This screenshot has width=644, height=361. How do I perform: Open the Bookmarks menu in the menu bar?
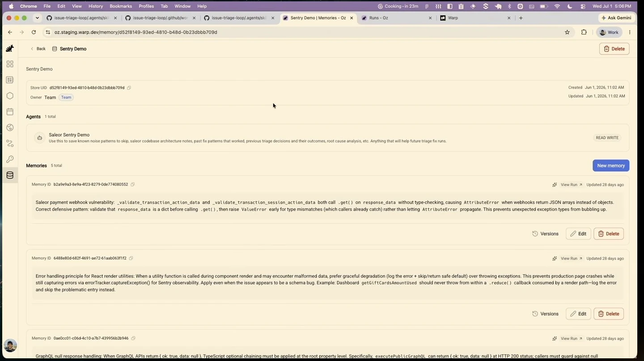tap(121, 6)
